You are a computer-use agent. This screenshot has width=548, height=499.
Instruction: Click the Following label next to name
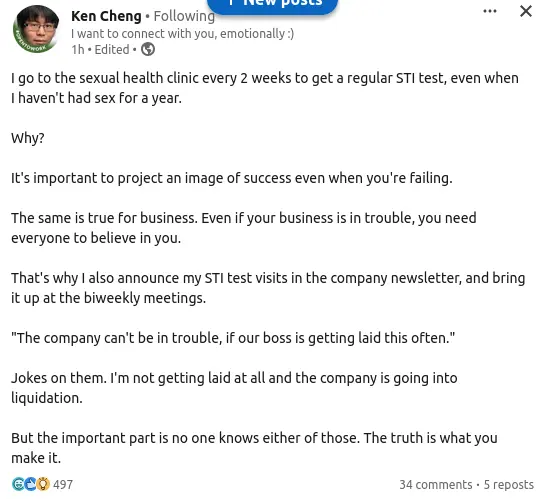[184, 16]
